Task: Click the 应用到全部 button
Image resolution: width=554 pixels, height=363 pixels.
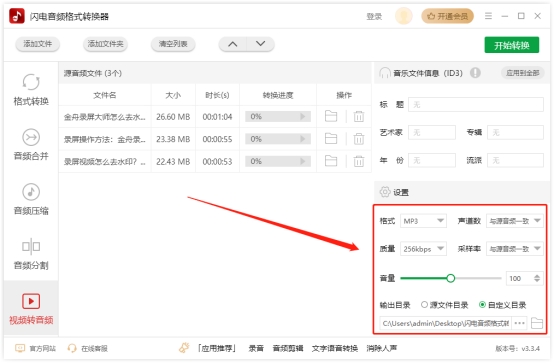Action: pyautogui.click(x=523, y=73)
